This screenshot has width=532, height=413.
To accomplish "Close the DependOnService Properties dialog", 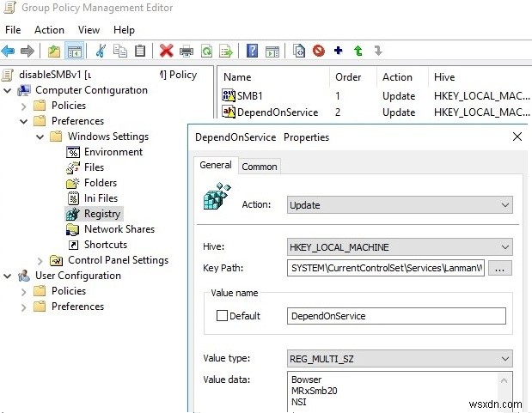I will pyautogui.click(x=517, y=137).
